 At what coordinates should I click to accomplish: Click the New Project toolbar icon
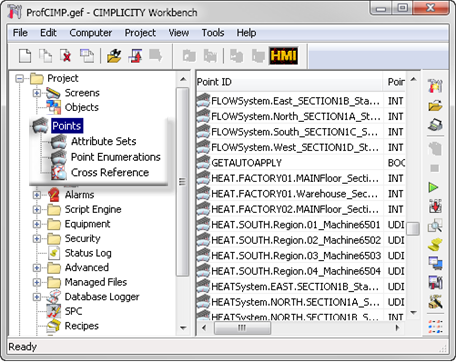(25, 56)
